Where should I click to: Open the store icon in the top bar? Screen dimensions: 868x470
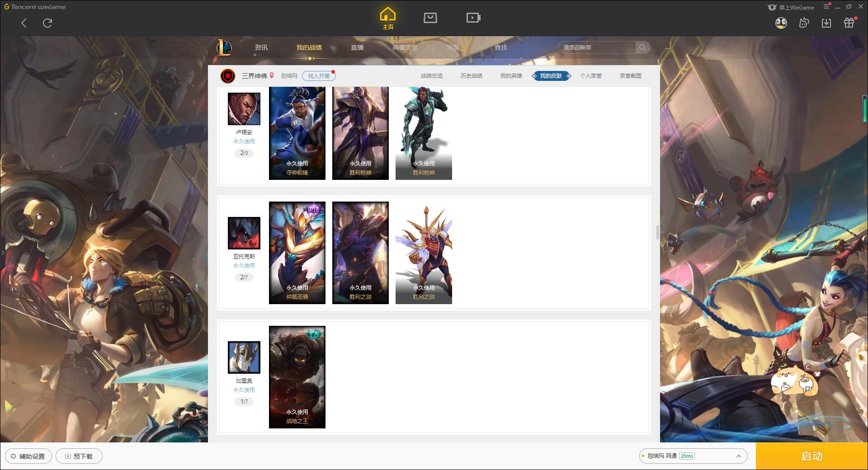pyautogui.click(x=430, y=18)
